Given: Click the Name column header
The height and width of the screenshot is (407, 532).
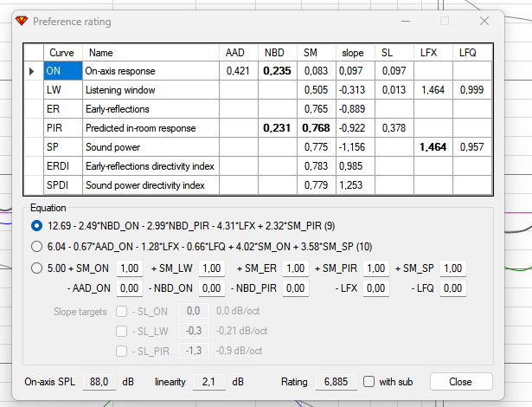Looking at the screenshot, I should 151,53.
